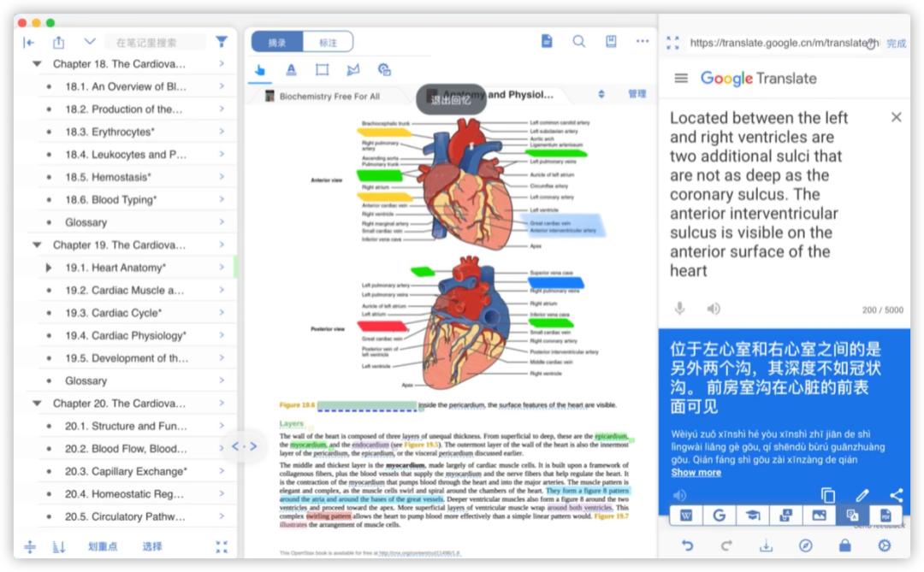Open document search with the magnifier icon
The image size is (924, 572).
click(578, 41)
